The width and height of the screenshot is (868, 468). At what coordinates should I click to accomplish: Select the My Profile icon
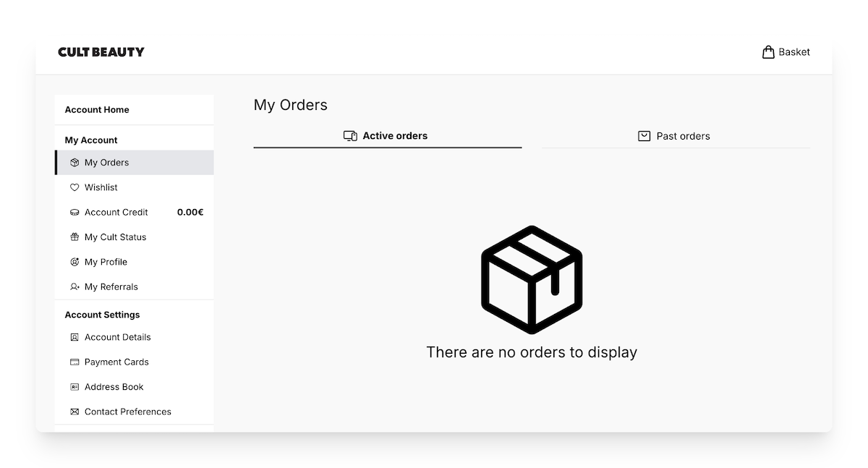pos(75,262)
